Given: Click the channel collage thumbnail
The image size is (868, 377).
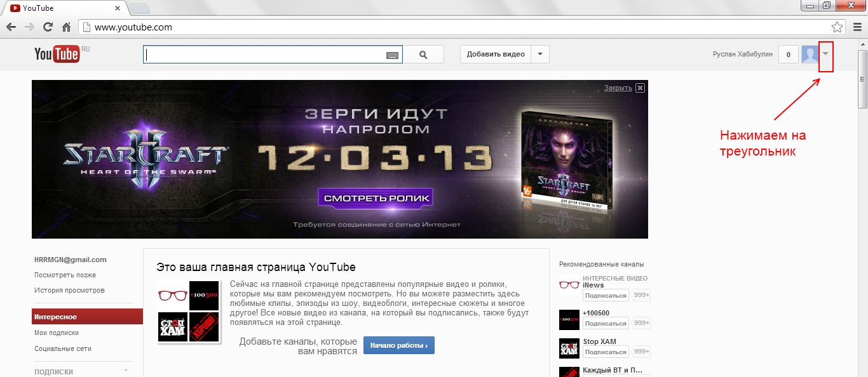Looking at the screenshot, I should 189,311.
